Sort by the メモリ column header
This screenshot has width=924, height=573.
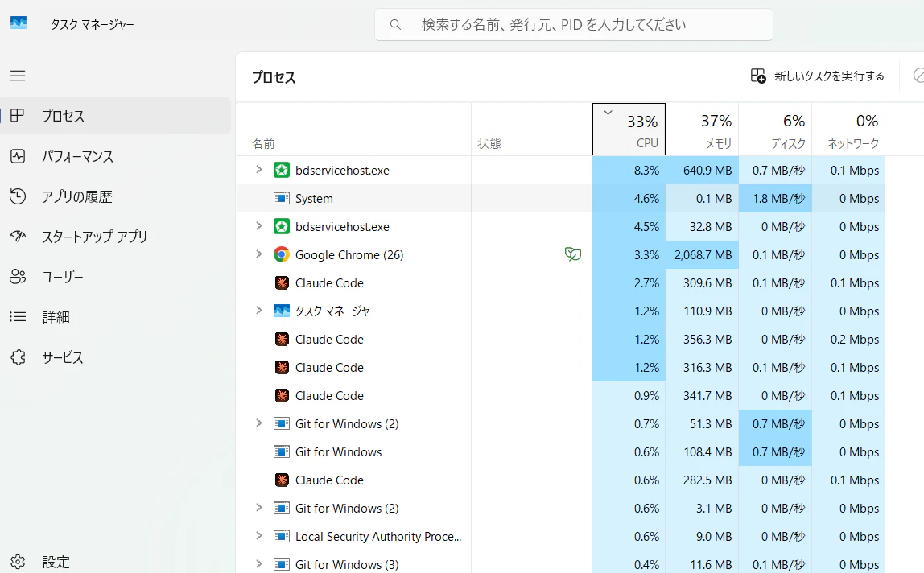coord(702,129)
